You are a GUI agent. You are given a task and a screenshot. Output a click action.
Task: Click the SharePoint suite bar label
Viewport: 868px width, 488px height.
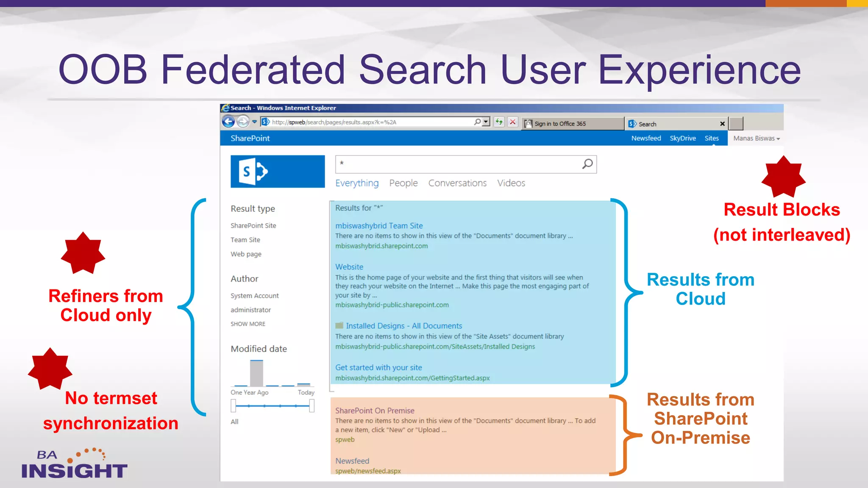tap(250, 138)
